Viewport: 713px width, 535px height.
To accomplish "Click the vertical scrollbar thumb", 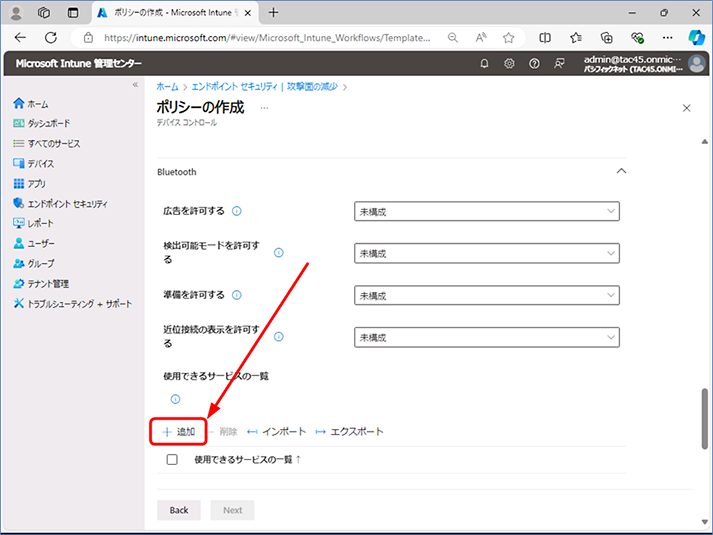I will 704,418.
